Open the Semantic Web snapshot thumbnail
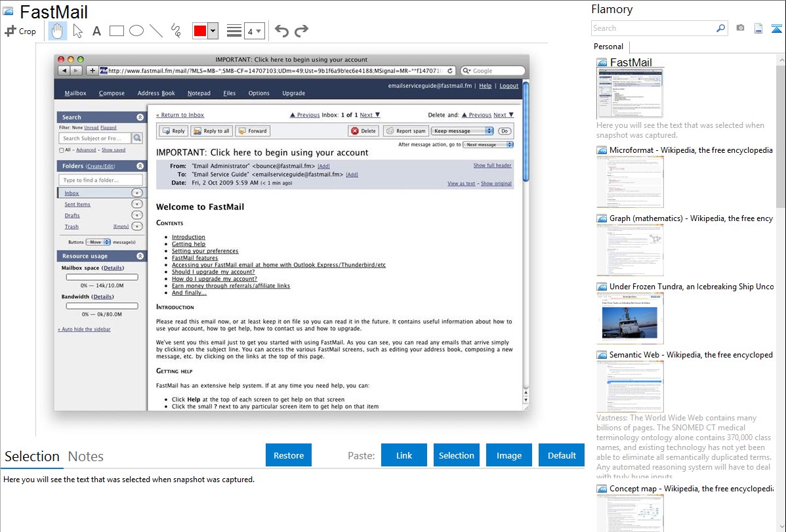This screenshot has height=532, width=786. tap(630, 386)
